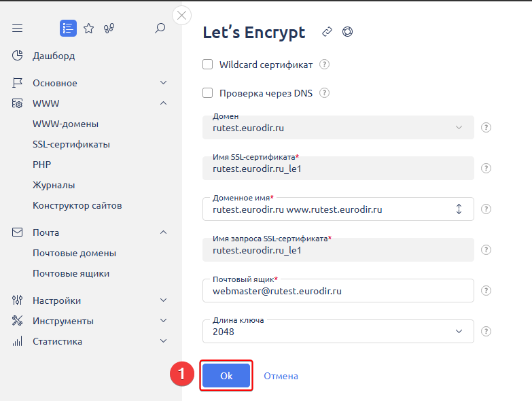Click into the Почтовый ящик field
Image resolution: width=532 pixels, height=401 pixels.
338,291
